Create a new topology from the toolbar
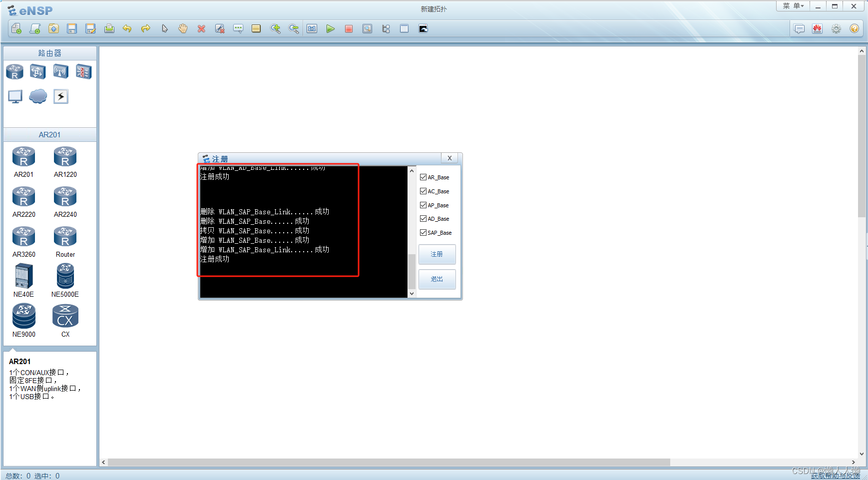This screenshot has height=480, width=868. (x=16, y=29)
